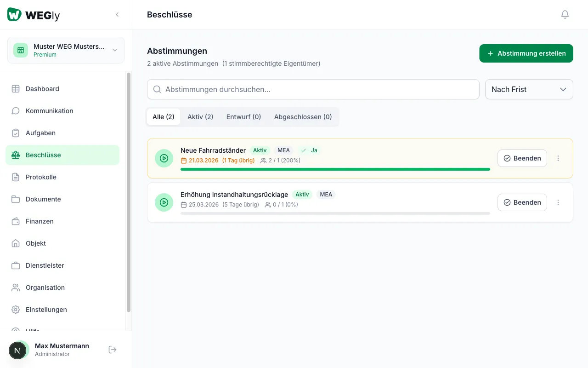This screenshot has height=368, width=588.
Task: Expand the Muster WEG property selector
Action: point(66,50)
